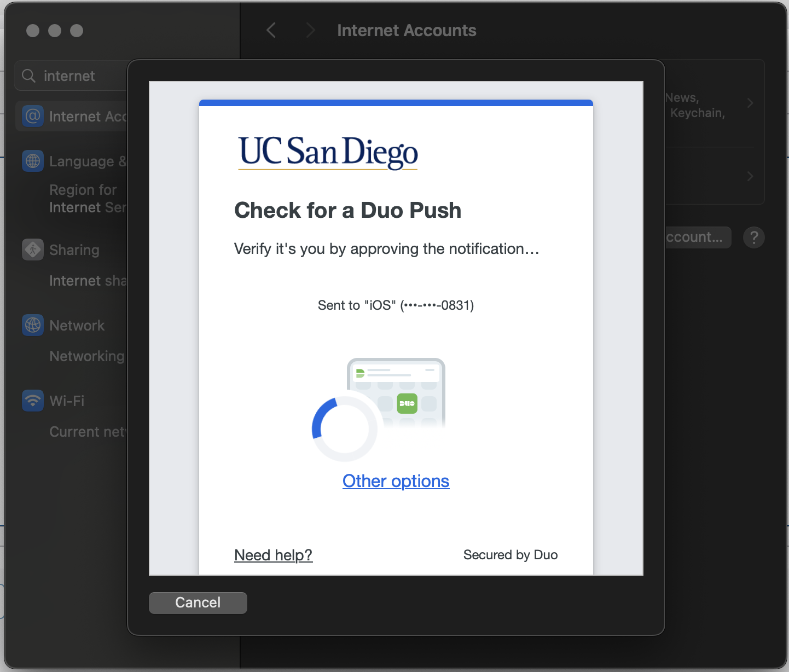Go forward with the right chevron
This screenshot has height=672, width=789.
311,30
